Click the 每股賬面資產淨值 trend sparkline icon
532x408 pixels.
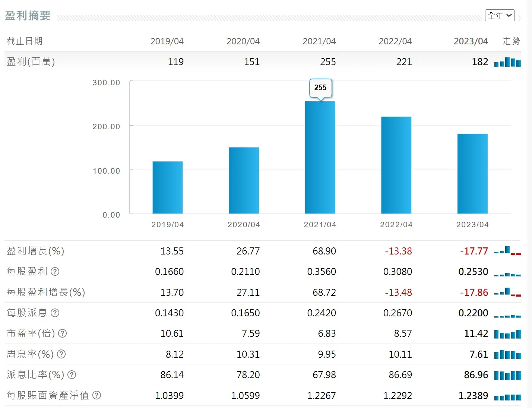pos(507,397)
